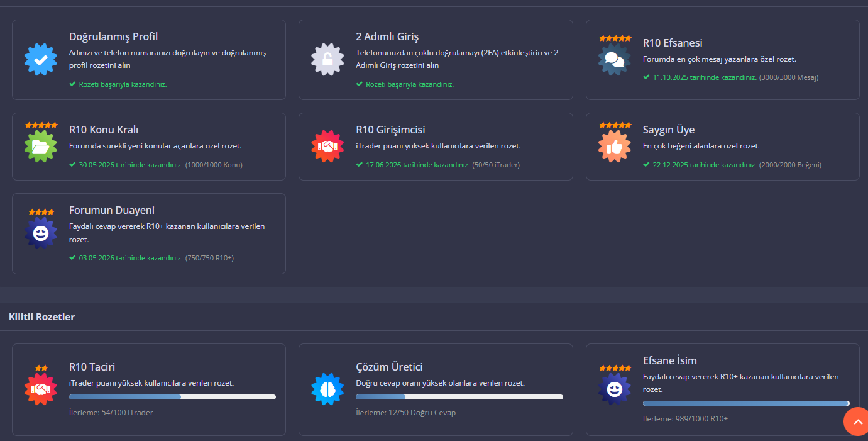The image size is (868, 441).
Task: Click green checkmark in Doğrulanmış Profil card
Action: pos(72,84)
